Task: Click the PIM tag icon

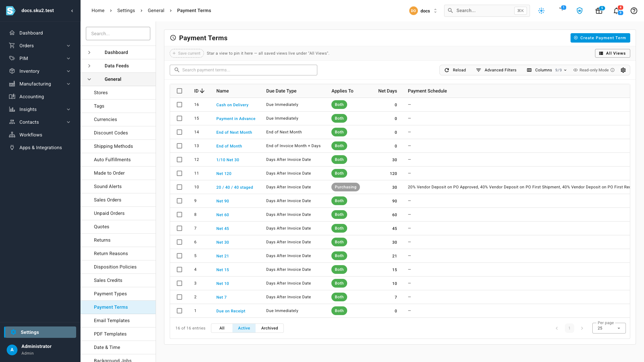Action: 12,58
